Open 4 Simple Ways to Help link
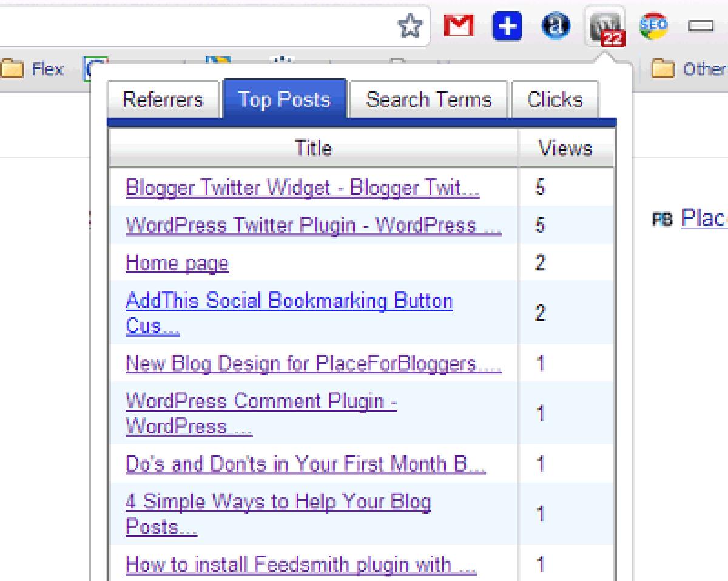Screen dimensions: 728x581 278,514
